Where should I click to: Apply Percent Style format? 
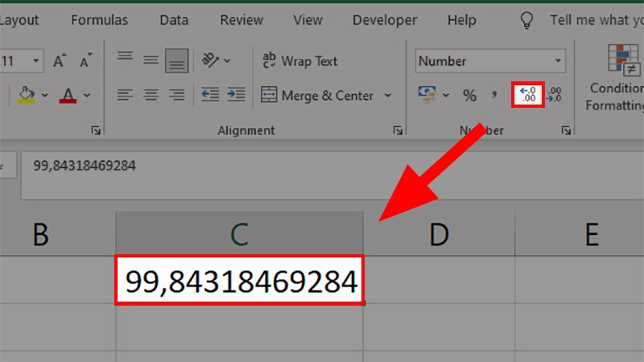click(469, 96)
